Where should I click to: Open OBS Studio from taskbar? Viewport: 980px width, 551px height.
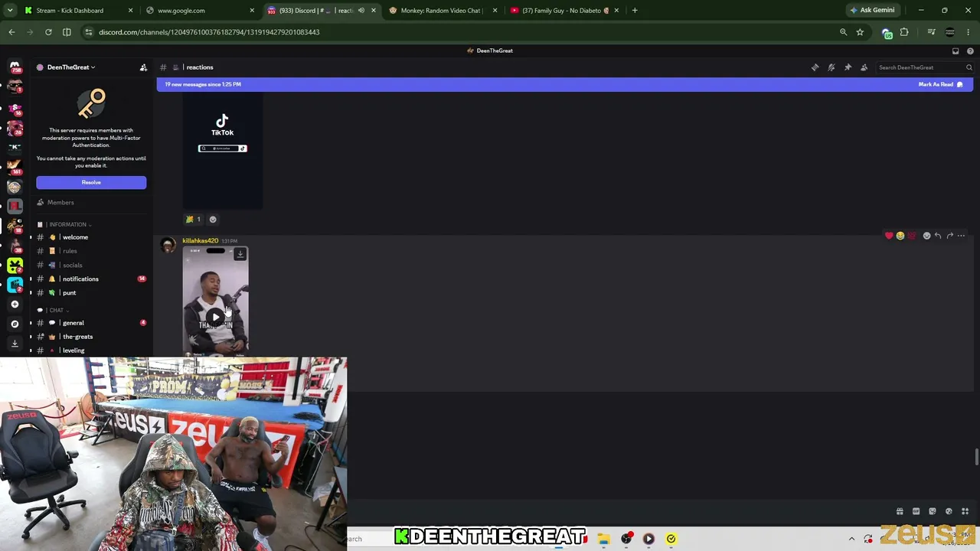tap(626, 539)
